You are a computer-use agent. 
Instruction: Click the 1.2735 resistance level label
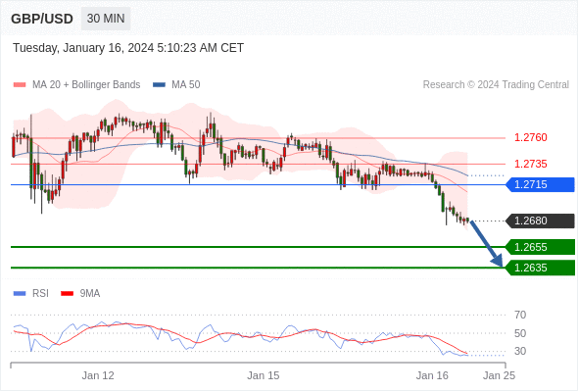(x=530, y=164)
